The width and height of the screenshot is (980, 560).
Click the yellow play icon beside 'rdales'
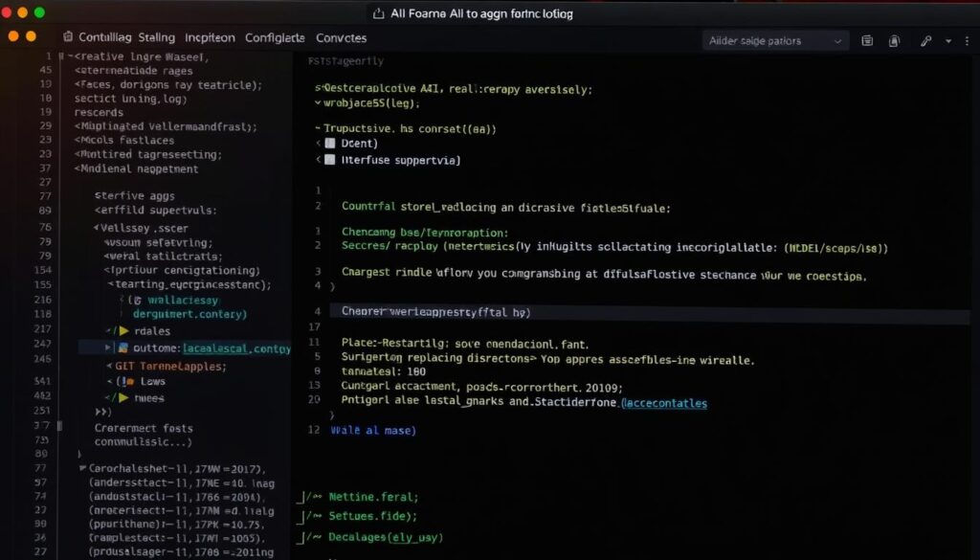point(123,330)
